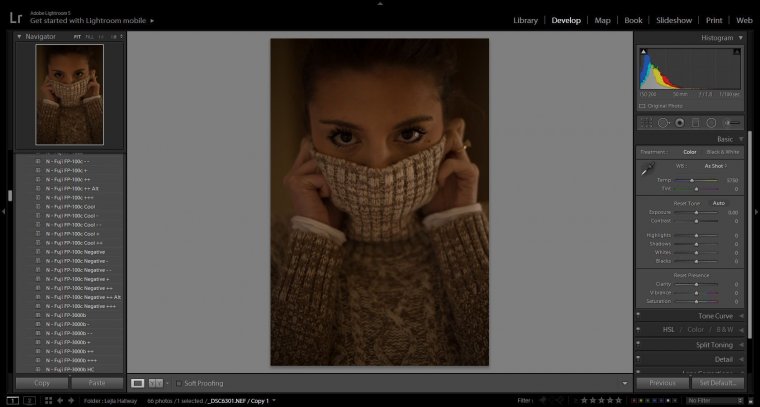Select the Graduated Filter tool
The image size is (760, 407).
(696, 123)
